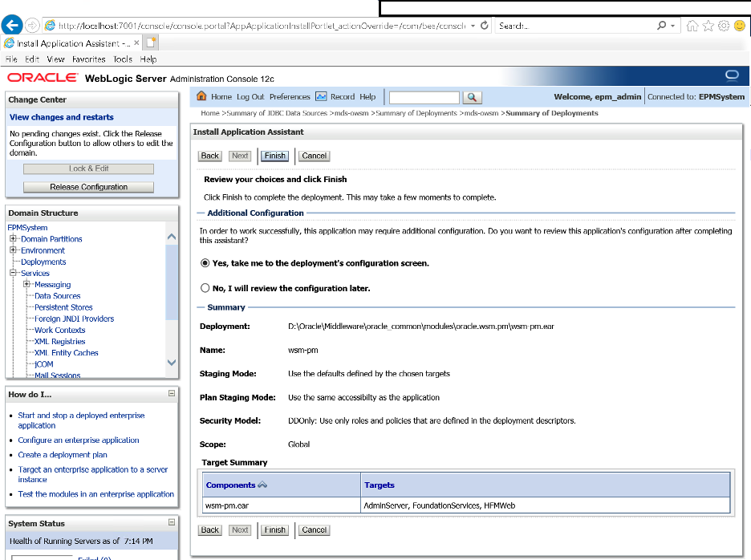Viewport: 751px width, 560px height.
Task: Click the browser Search box
Action: pyautogui.click(x=574, y=26)
